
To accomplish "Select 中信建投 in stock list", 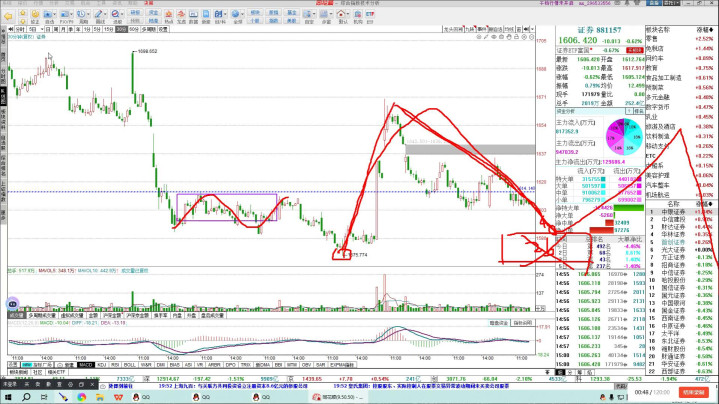I will [673, 220].
